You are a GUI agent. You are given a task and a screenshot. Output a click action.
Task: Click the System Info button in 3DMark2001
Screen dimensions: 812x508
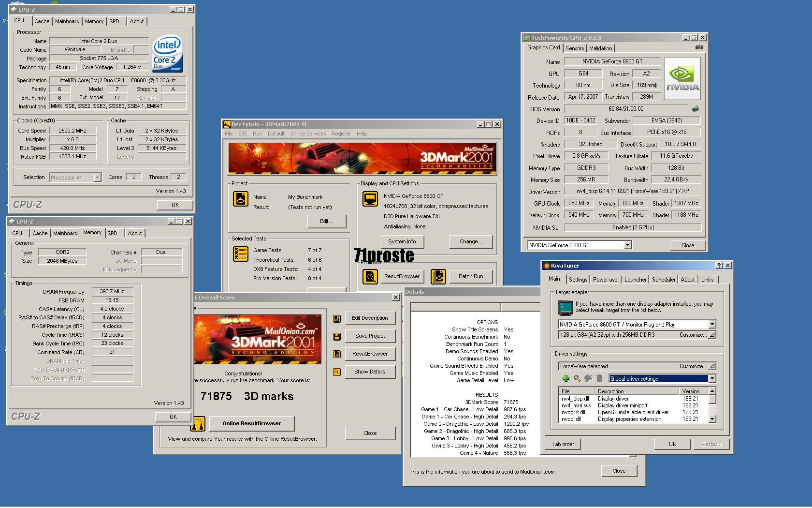pyautogui.click(x=402, y=241)
